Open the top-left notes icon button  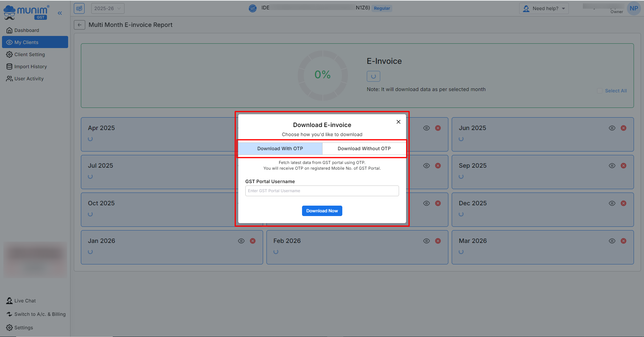pos(79,8)
